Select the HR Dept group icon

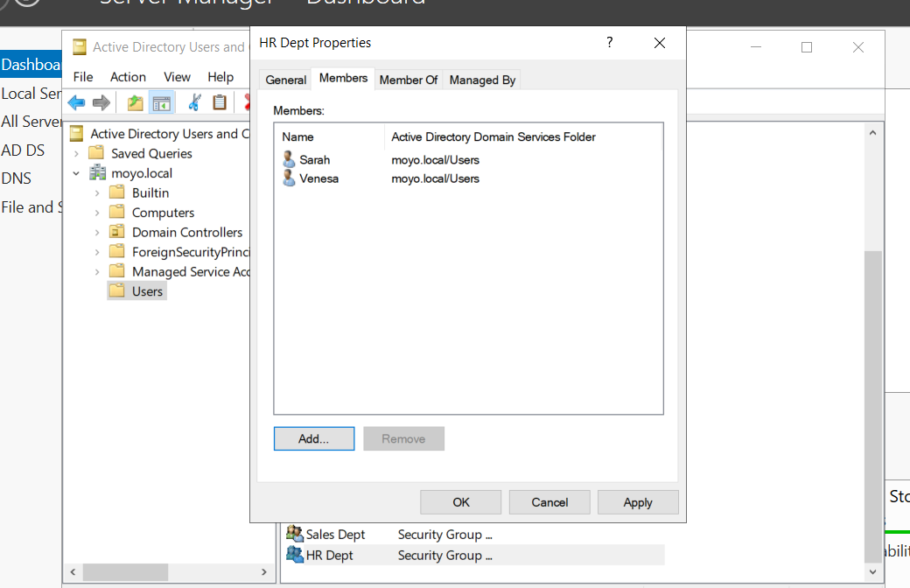click(x=294, y=555)
